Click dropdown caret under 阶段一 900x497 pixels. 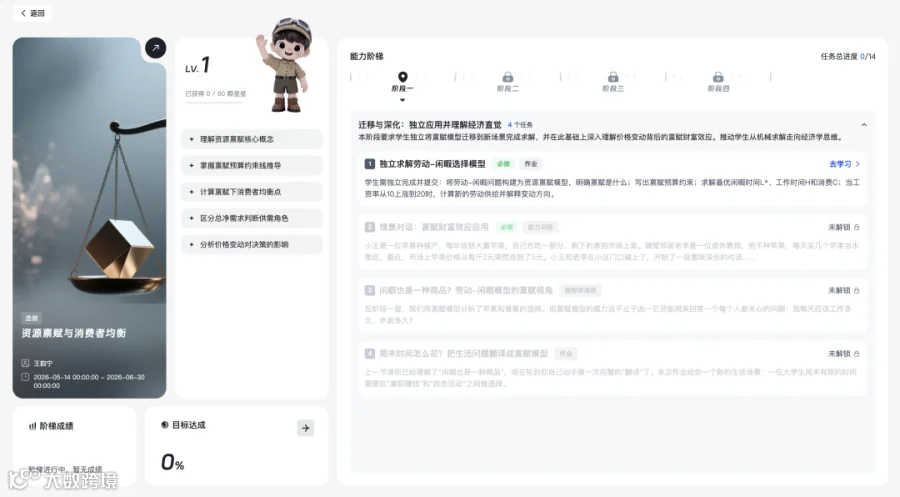402,100
